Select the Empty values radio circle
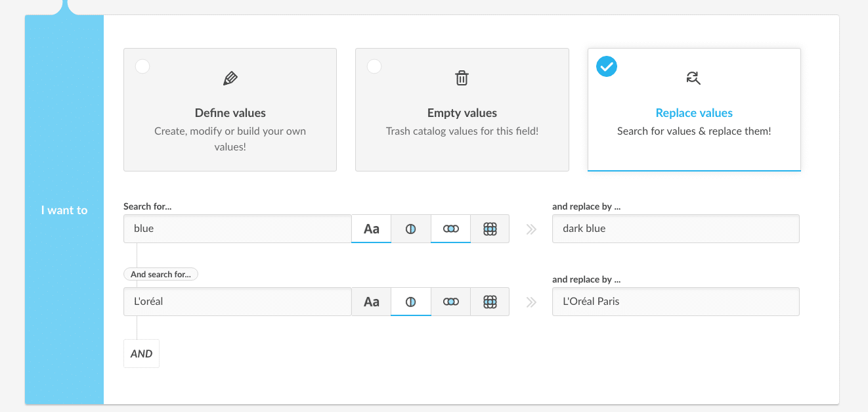 (x=374, y=66)
